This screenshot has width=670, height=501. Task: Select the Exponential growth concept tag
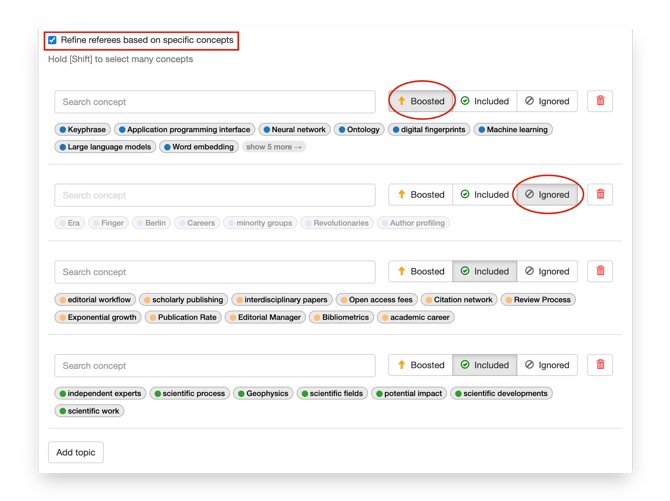[98, 318]
